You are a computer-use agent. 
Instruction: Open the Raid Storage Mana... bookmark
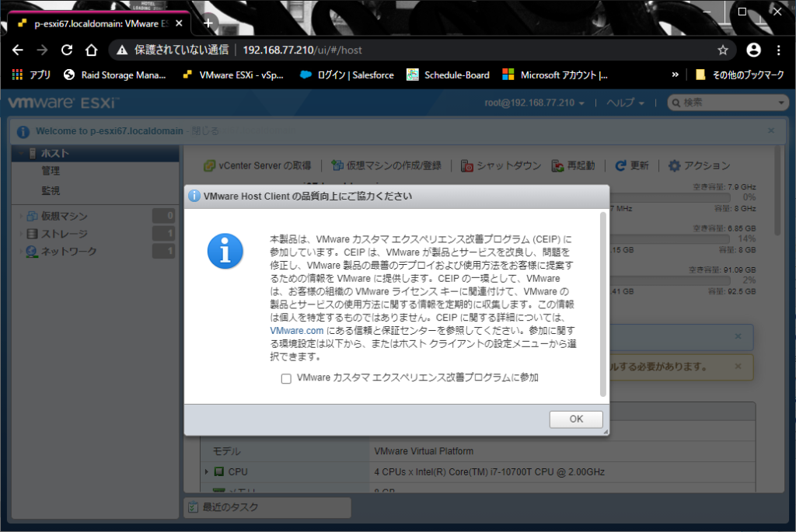(x=115, y=75)
